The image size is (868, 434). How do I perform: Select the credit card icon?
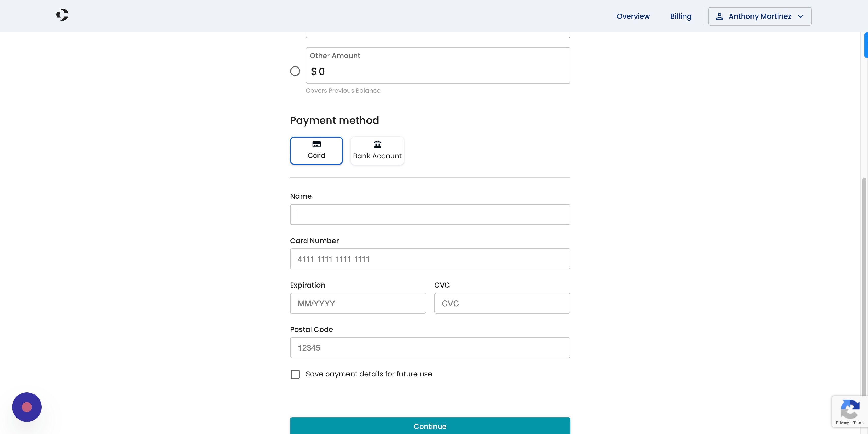click(316, 144)
